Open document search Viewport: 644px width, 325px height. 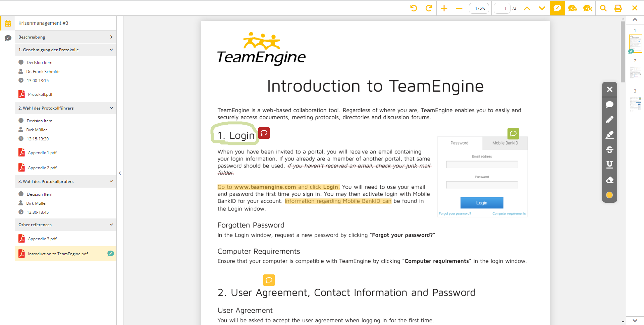point(603,8)
